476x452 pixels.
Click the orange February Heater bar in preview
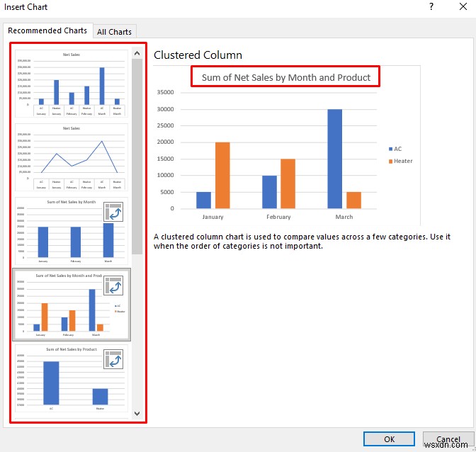(288, 183)
